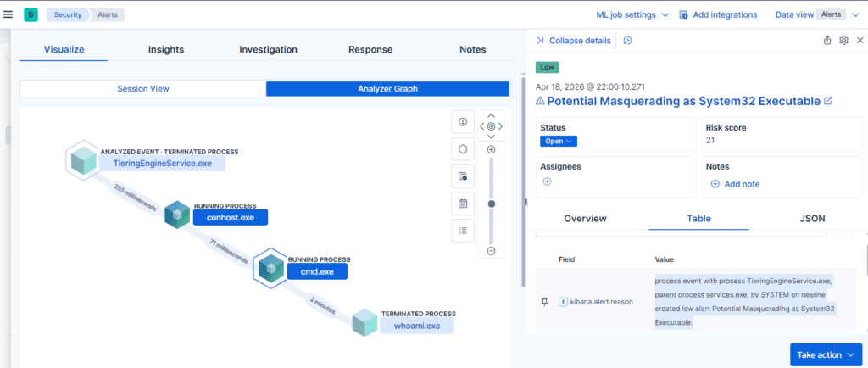Screen dimensions: 868x368
Task: Expand the Take action menu
Action: coord(826,354)
